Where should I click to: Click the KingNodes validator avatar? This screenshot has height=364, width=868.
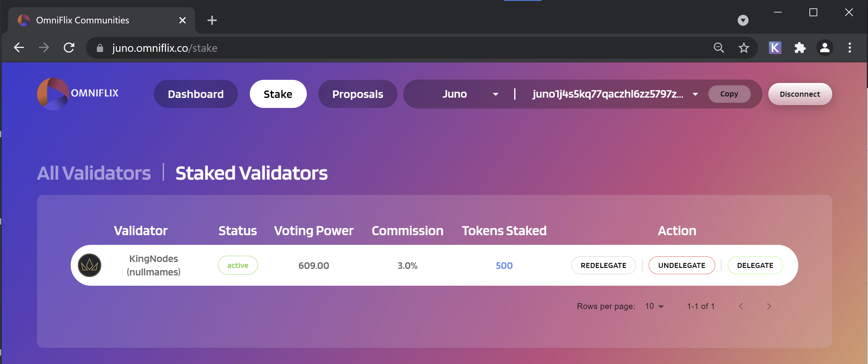point(90,265)
